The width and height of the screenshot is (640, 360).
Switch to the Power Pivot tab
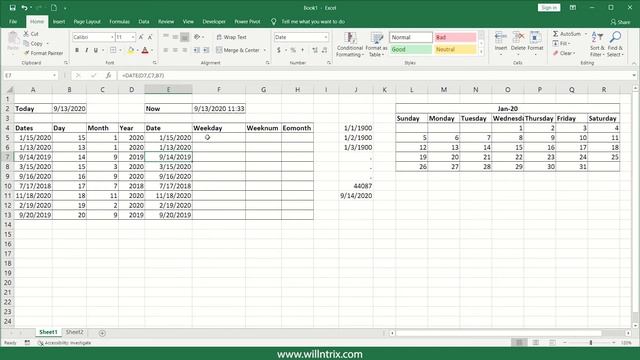247,22
